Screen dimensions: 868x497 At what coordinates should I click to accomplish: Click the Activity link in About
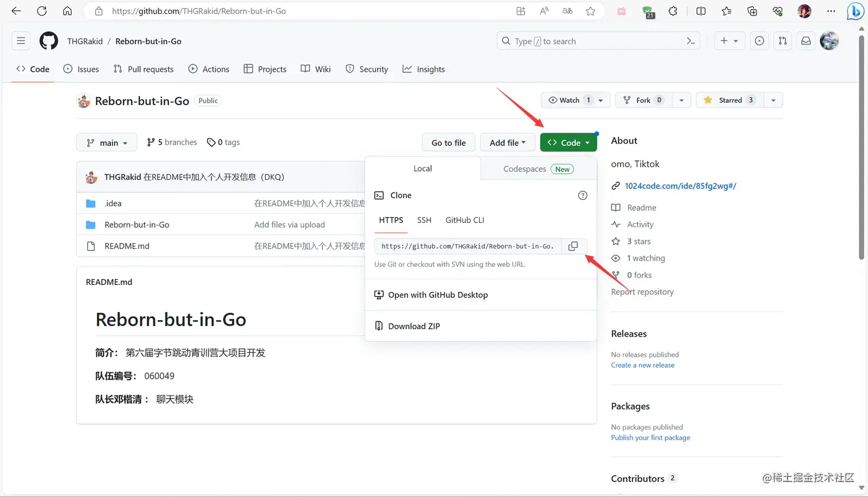[640, 225]
